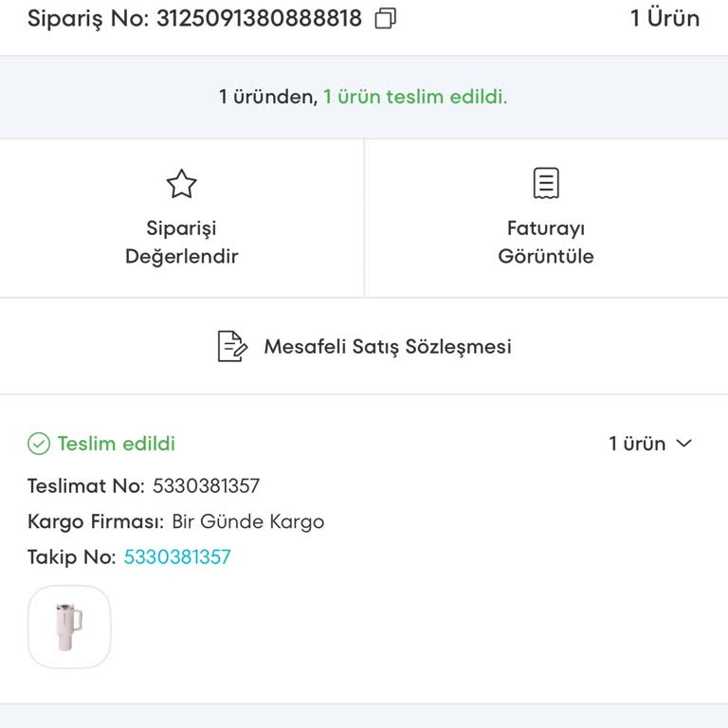Click the 'Bir Günde Kargo' carrier name

247,522
